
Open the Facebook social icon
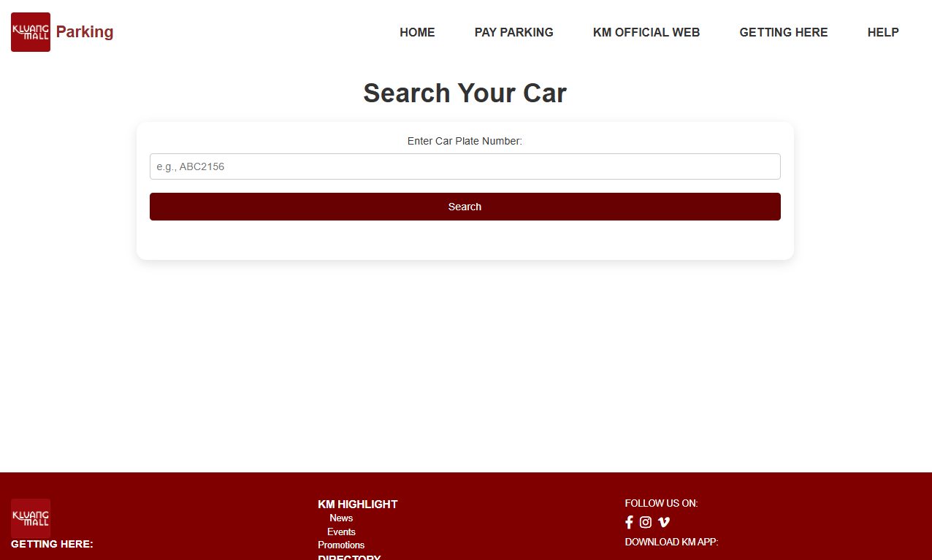629,522
